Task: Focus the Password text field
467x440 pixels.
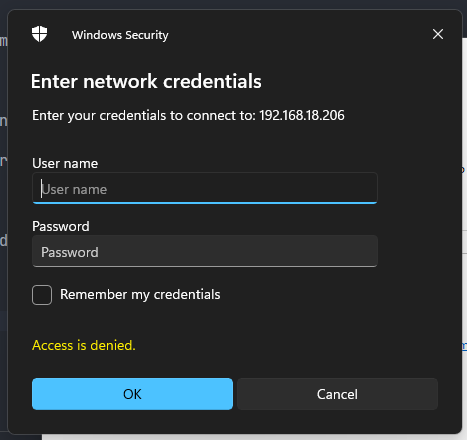Action: tap(205, 251)
